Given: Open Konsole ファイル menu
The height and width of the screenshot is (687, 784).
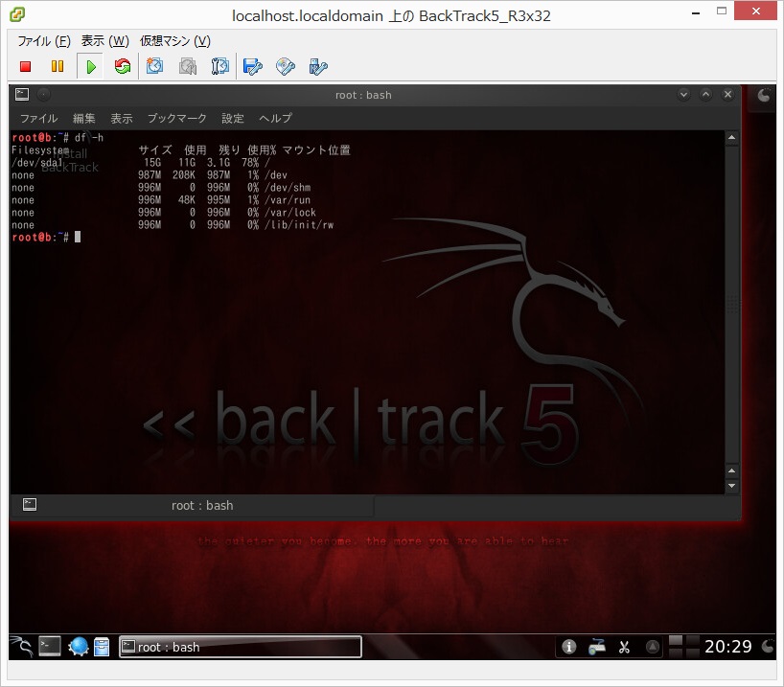Looking at the screenshot, I should coord(39,119).
